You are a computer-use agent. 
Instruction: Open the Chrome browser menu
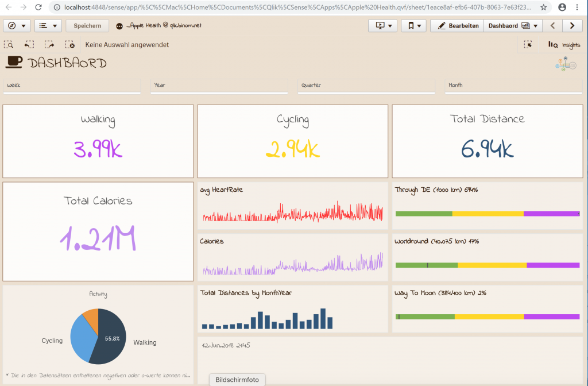[x=577, y=8]
